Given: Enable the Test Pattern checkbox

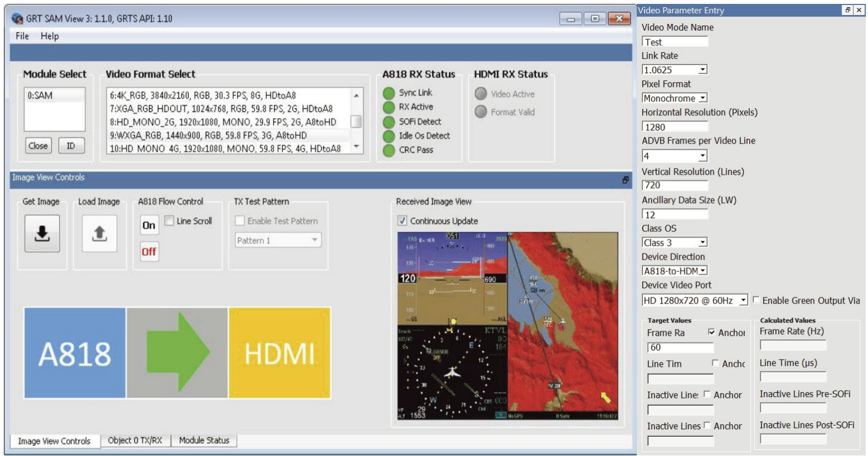Looking at the screenshot, I should point(240,221).
